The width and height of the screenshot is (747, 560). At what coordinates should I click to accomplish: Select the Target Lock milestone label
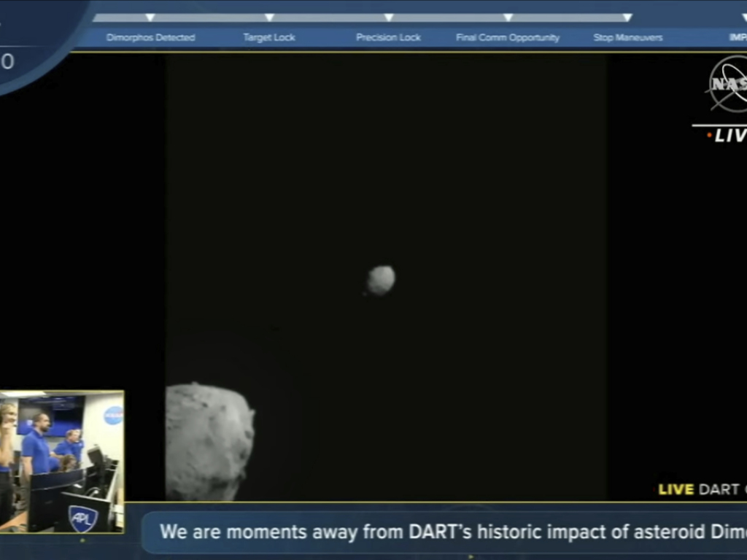269,38
